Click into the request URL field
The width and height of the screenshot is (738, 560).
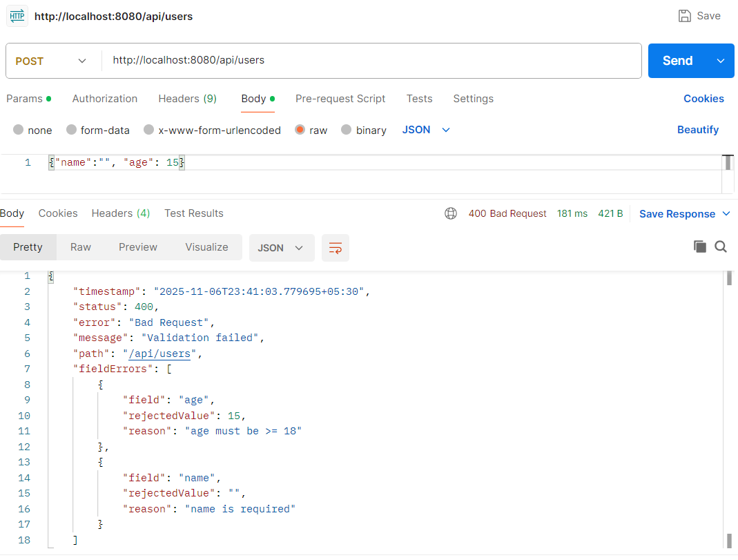click(373, 61)
